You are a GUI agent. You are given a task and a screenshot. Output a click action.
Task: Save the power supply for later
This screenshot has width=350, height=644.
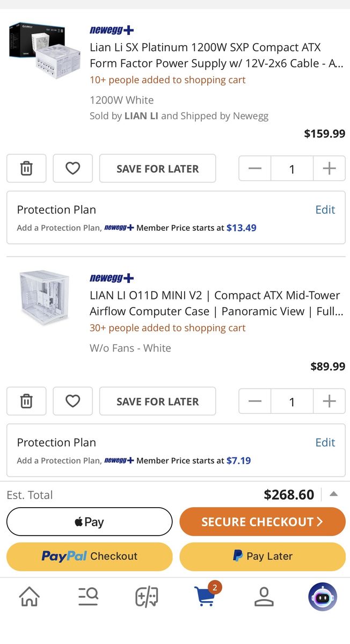(157, 169)
